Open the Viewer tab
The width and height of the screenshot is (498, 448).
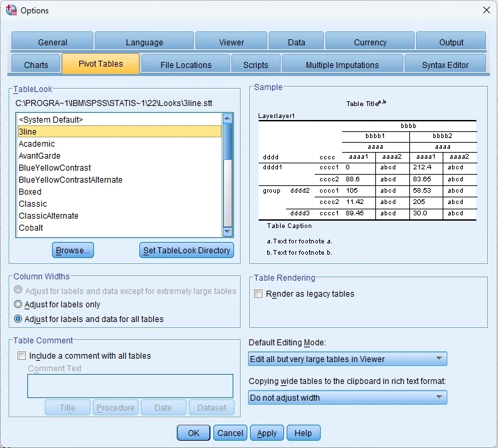(231, 41)
